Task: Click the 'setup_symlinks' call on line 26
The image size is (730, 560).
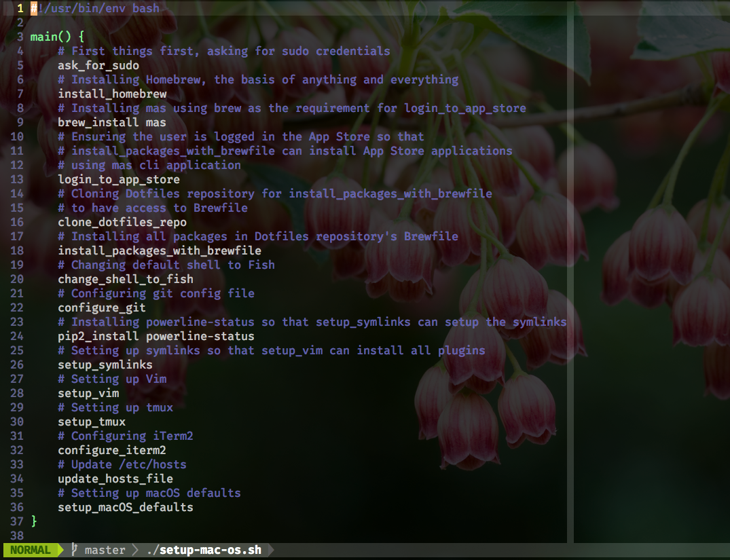Action: pyautogui.click(x=105, y=365)
